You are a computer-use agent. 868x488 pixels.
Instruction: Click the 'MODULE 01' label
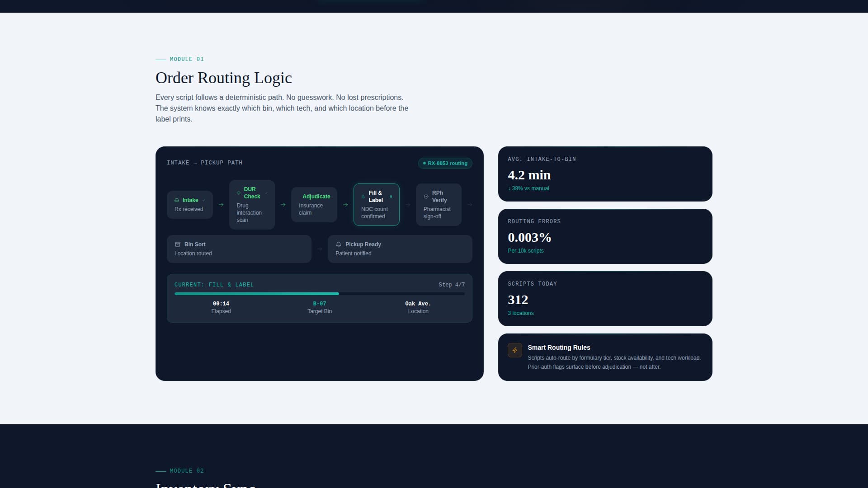(187, 59)
